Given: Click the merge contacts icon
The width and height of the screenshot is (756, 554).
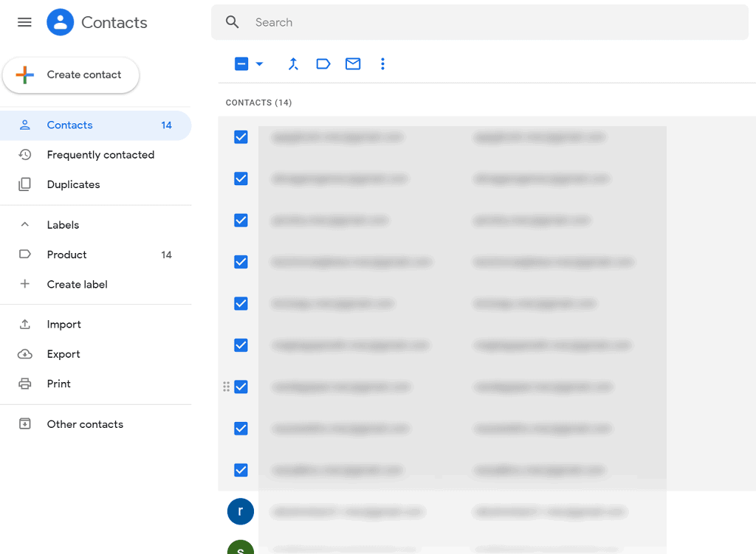Looking at the screenshot, I should pyautogui.click(x=293, y=64).
